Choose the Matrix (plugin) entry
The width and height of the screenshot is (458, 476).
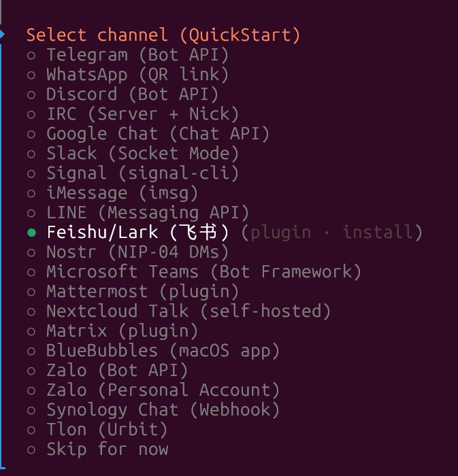(x=122, y=331)
